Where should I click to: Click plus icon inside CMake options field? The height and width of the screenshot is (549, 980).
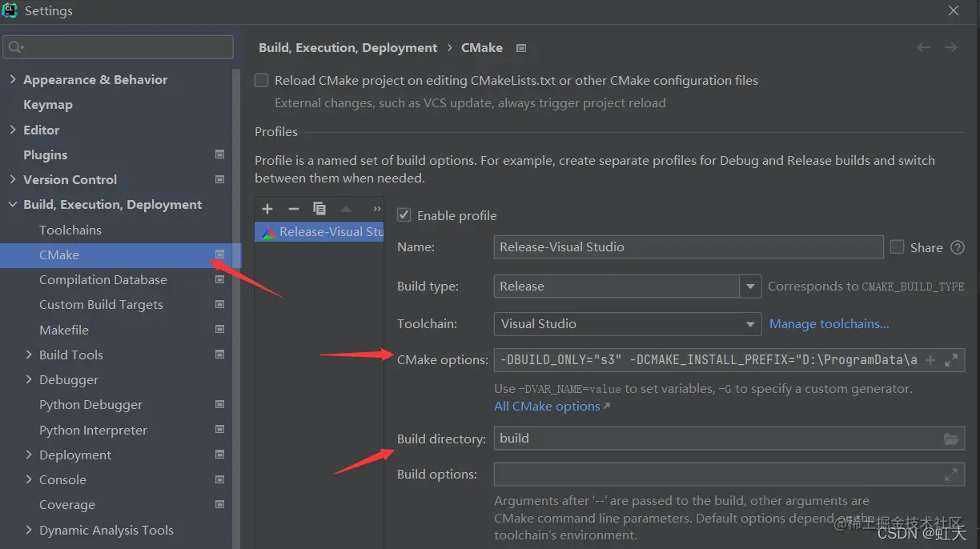tap(930, 360)
